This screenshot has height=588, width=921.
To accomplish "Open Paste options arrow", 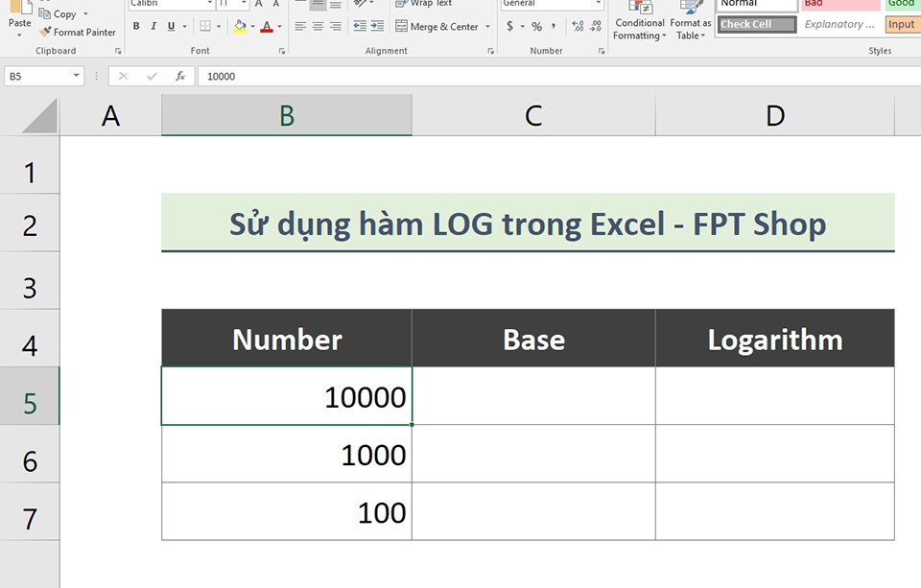I will click(x=19, y=35).
